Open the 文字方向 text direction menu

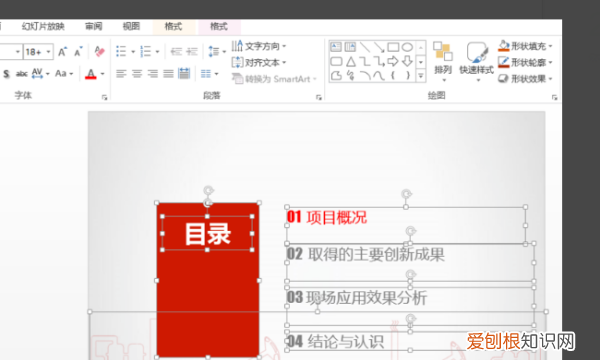click(x=259, y=46)
